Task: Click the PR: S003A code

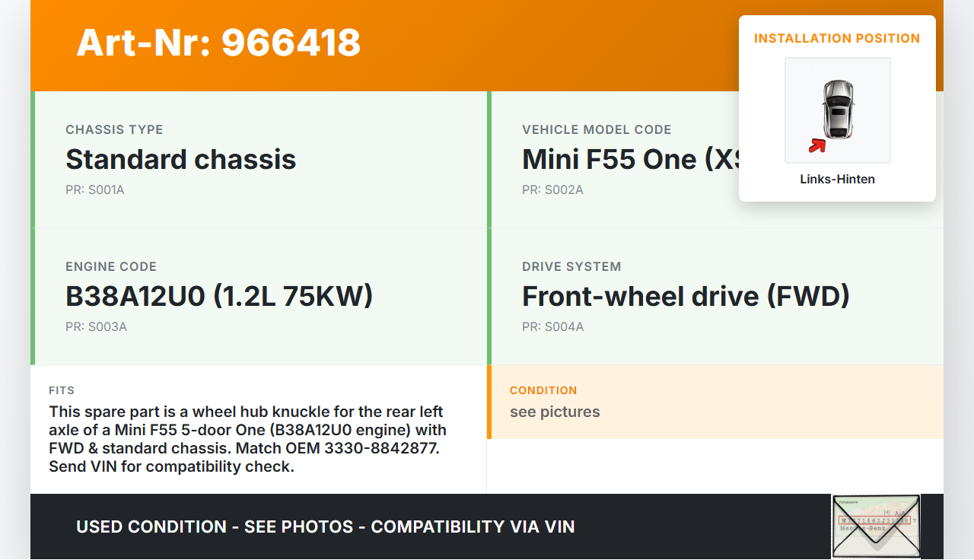Action: coord(96,327)
